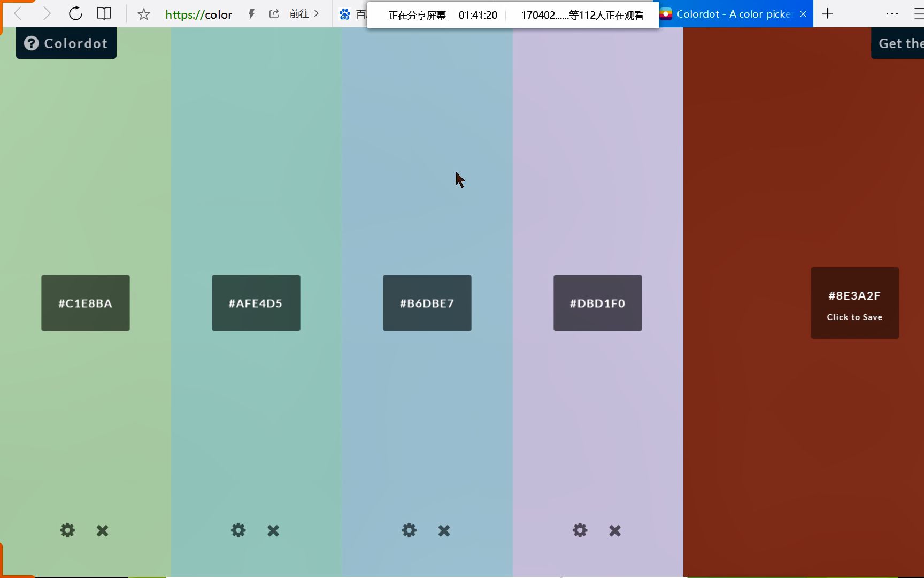
Task: Open settings gear under the #AFE4D5 teal column
Action: click(x=238, y=530)
